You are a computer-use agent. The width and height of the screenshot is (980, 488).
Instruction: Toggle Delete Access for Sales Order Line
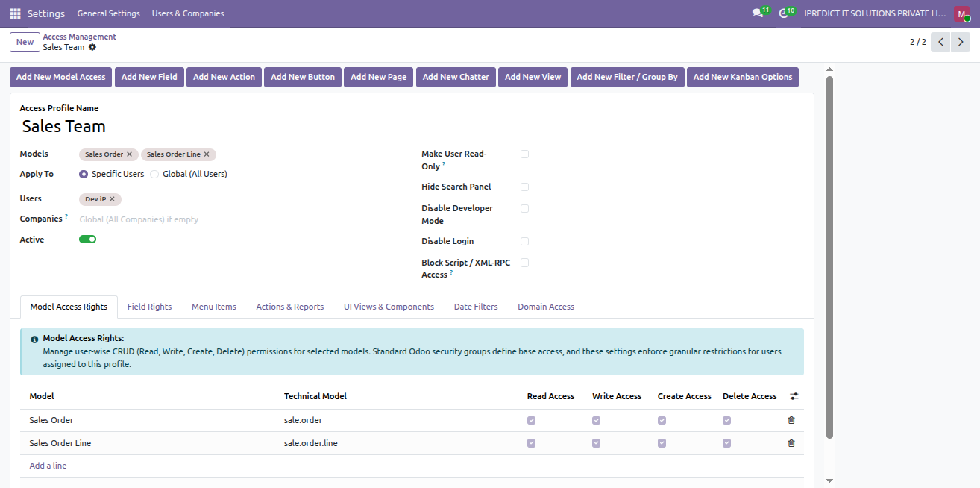click(726, 443)
